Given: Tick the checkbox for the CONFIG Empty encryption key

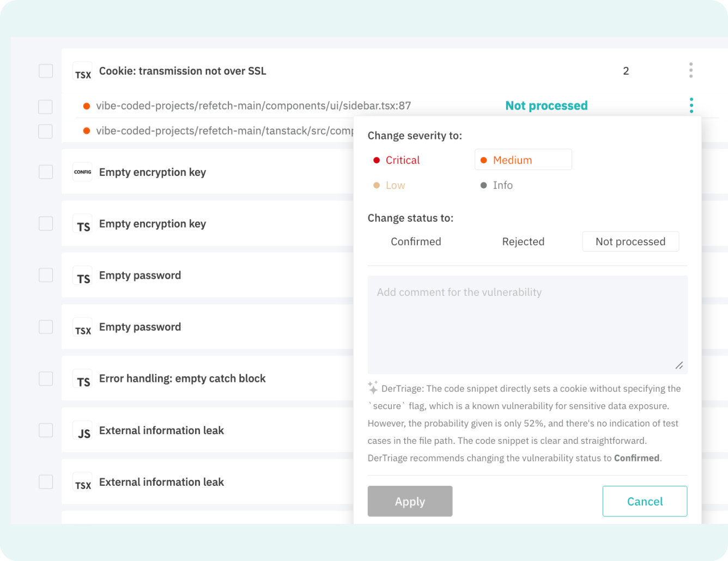Looking at the screenshot, I should point(46,172).
